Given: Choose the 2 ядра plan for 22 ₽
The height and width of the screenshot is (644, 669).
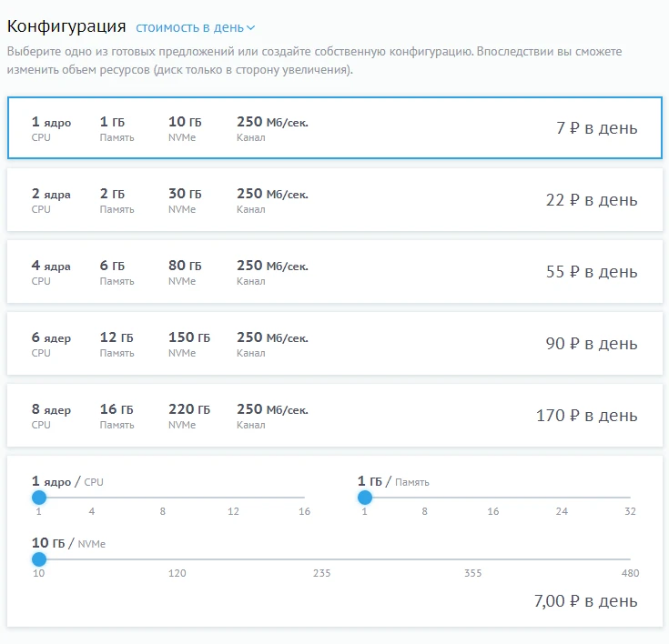Looking at the screenshot, I should click(334, 200).
